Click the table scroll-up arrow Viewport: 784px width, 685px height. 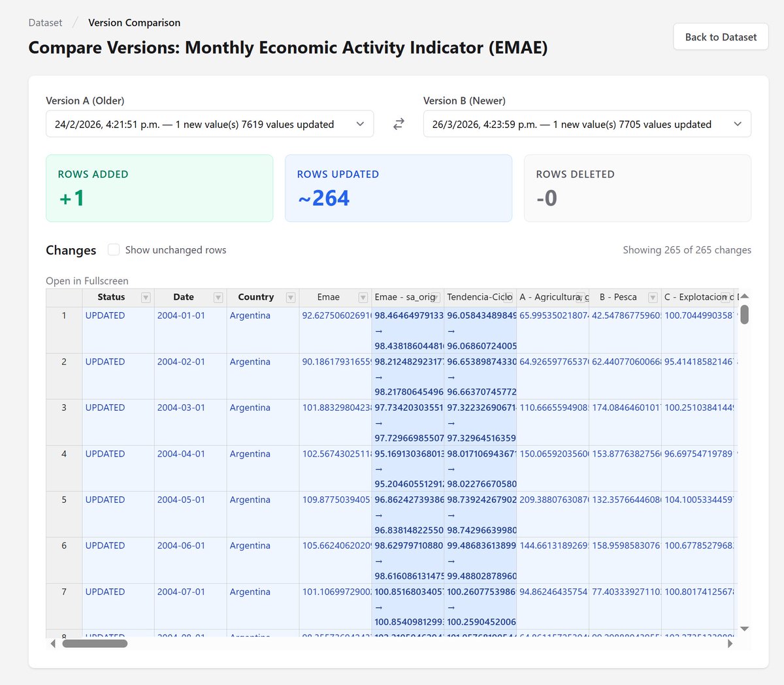744,296
